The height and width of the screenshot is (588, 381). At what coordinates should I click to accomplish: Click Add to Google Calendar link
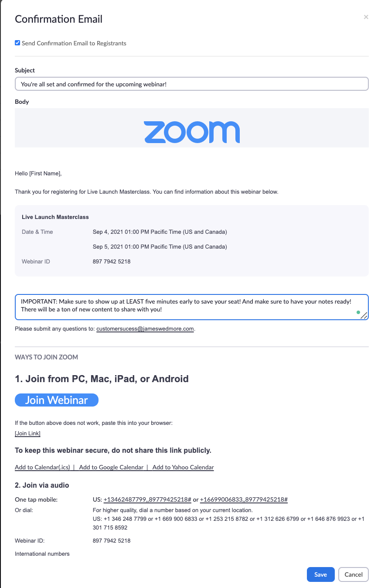111,467
